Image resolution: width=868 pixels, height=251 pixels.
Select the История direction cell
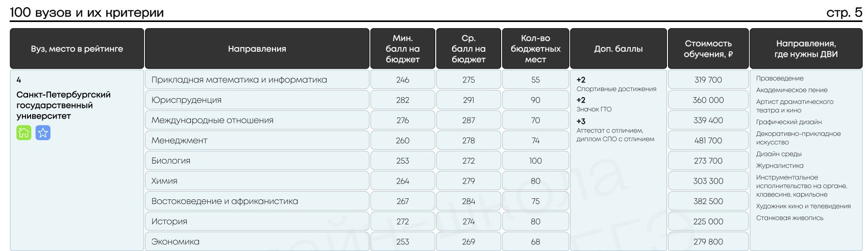pos(257,221)
